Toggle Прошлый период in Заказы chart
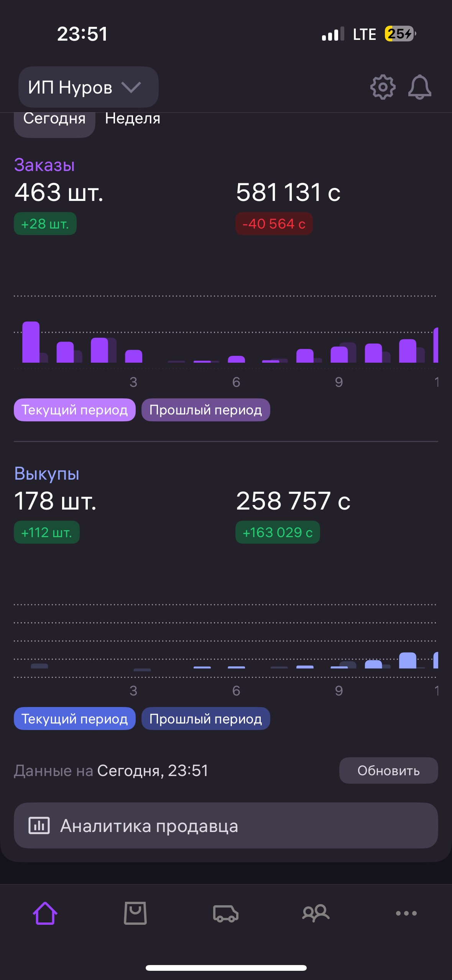Viewport: 452px width, 980px height. pos(206,410)
